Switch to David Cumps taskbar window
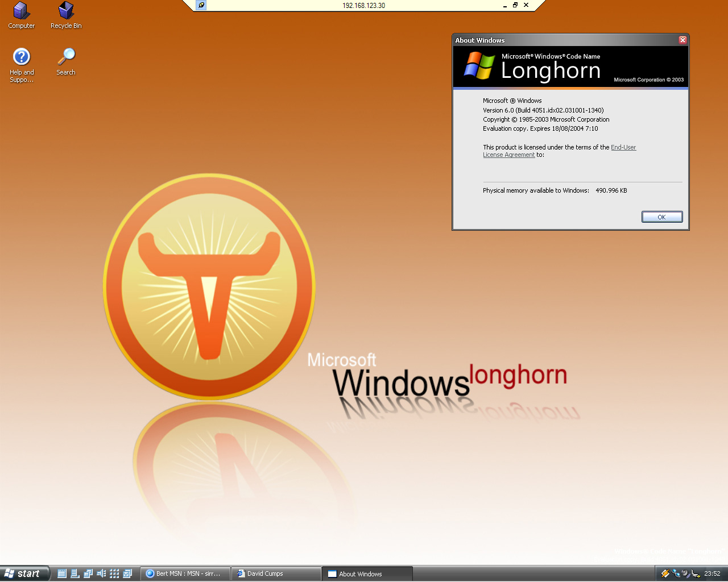 tap(276, 573)
